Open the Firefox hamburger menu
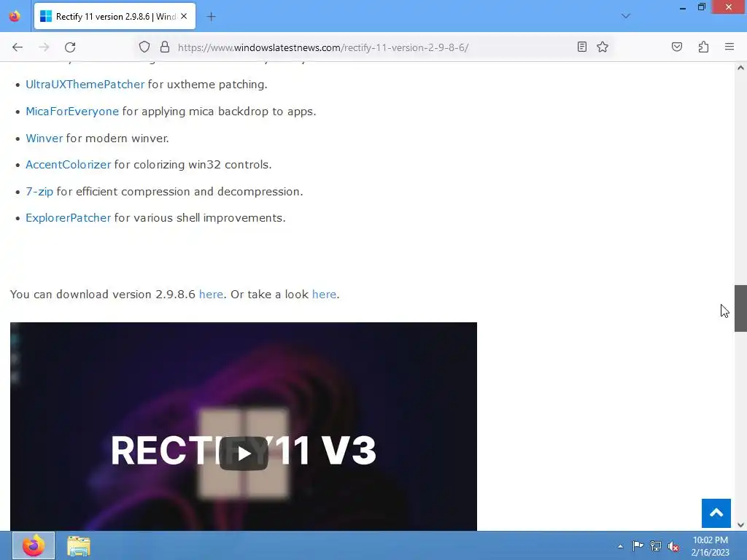 coord(729,47)
